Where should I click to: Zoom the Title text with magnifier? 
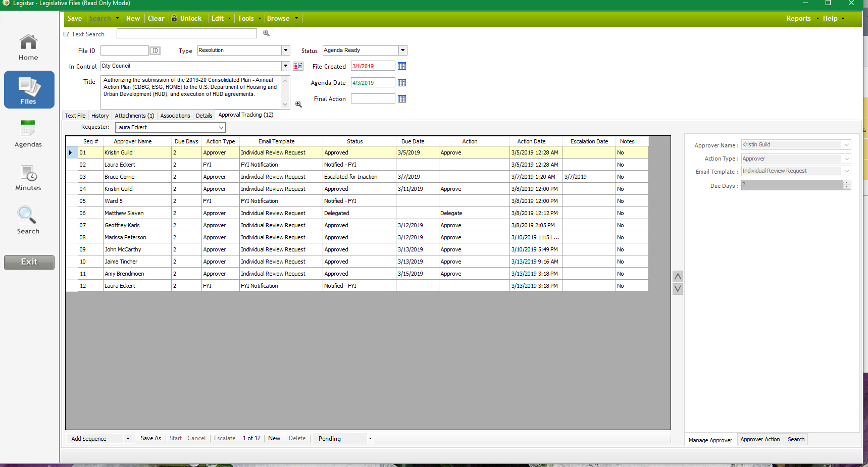(298, 104)
